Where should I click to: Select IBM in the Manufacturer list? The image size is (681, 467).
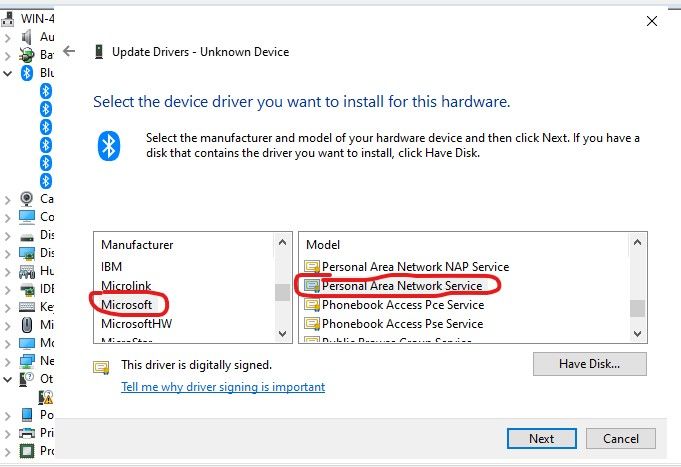[112, 266]
